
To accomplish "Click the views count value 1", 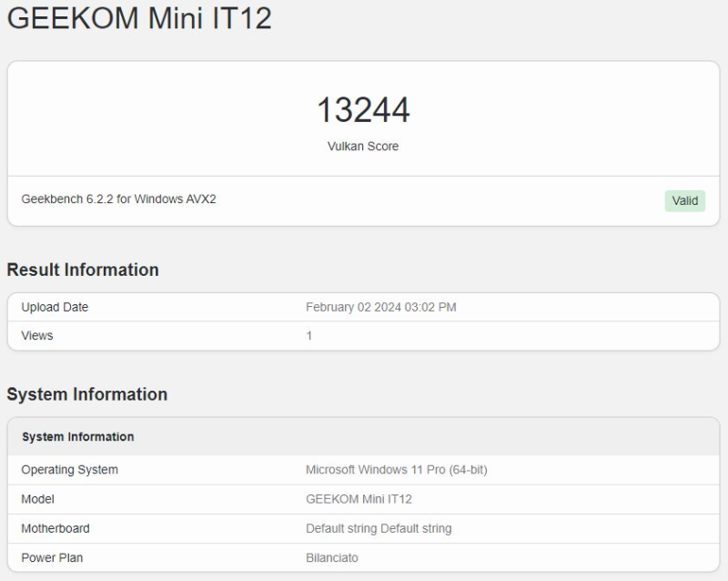I will pos(309,336).
